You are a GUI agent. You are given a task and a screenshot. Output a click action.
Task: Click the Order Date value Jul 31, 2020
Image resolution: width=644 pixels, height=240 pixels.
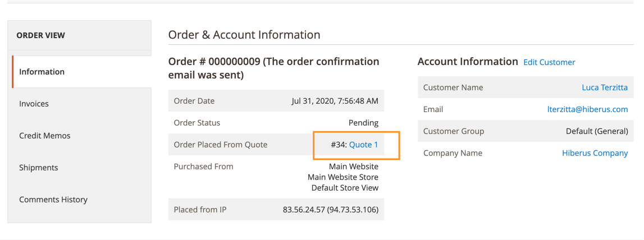335,101
